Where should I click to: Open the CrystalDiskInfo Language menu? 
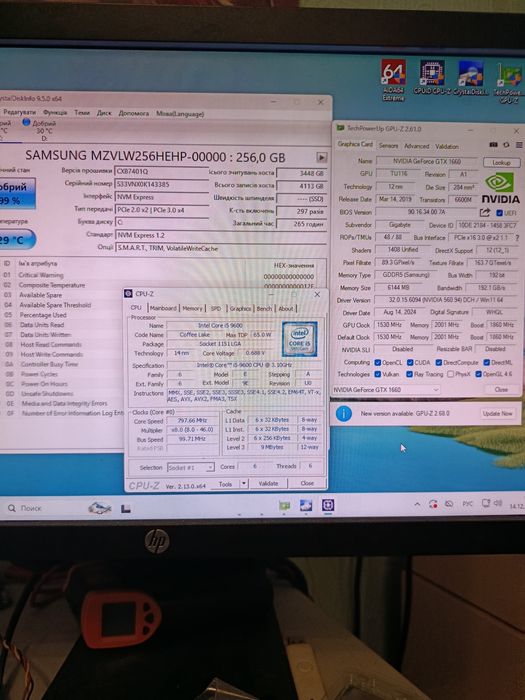[x=180, y=114]
